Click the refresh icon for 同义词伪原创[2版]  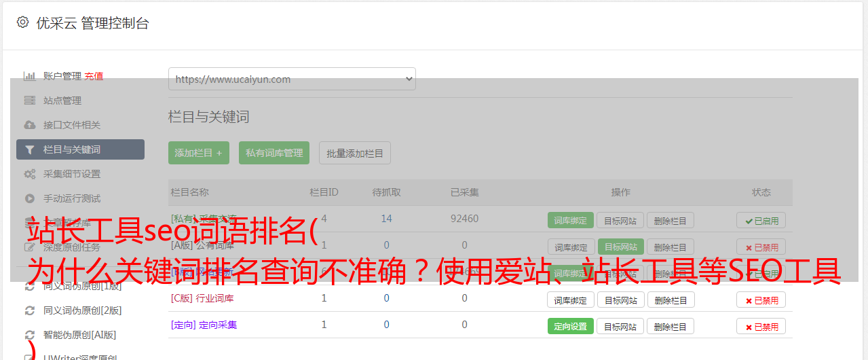tap(30, 310)
